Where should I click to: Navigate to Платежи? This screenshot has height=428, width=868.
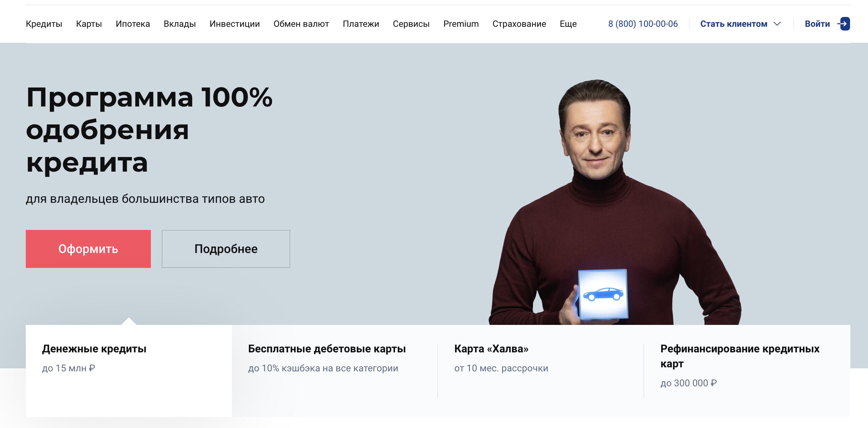[361, 24]
